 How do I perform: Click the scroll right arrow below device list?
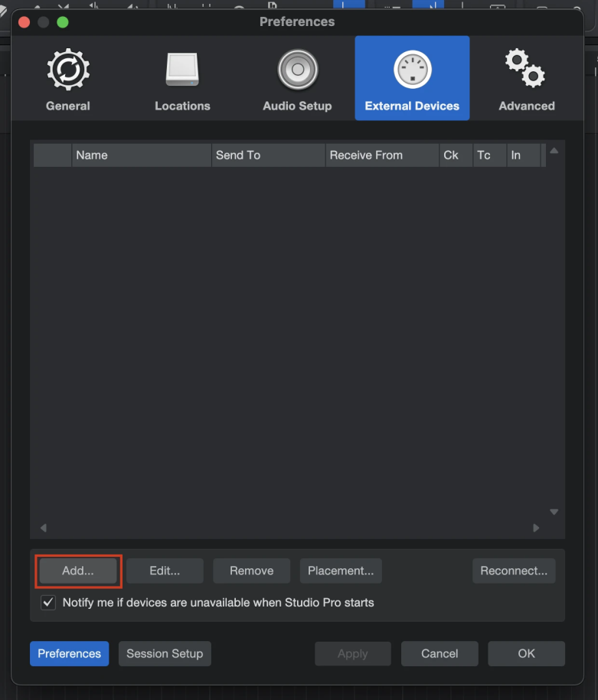[x=536, y=528]
